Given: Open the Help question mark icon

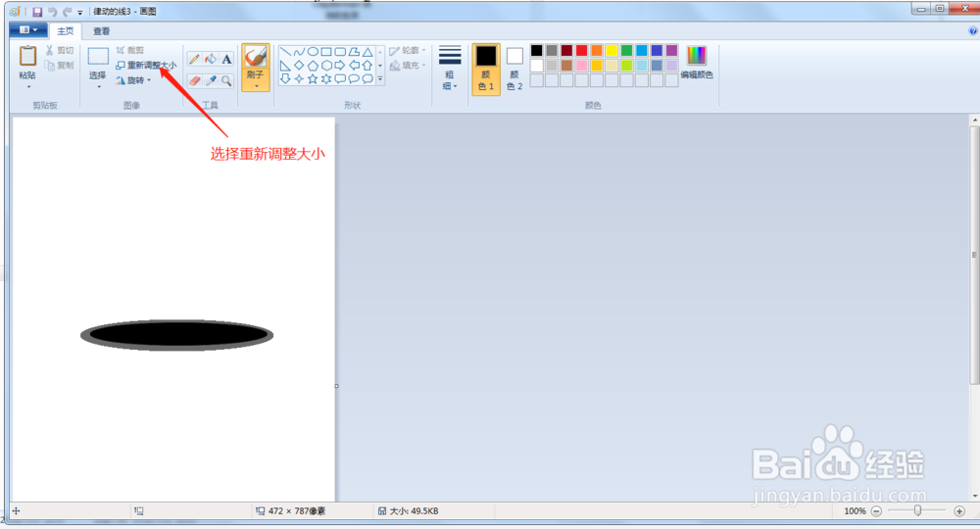Looking at the screenshot, I should coord(973,30).
